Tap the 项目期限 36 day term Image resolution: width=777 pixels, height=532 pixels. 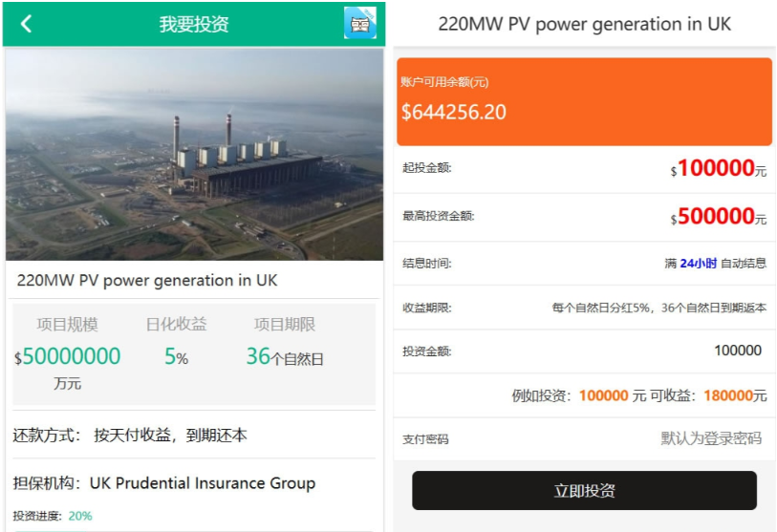tap(285, 356)
